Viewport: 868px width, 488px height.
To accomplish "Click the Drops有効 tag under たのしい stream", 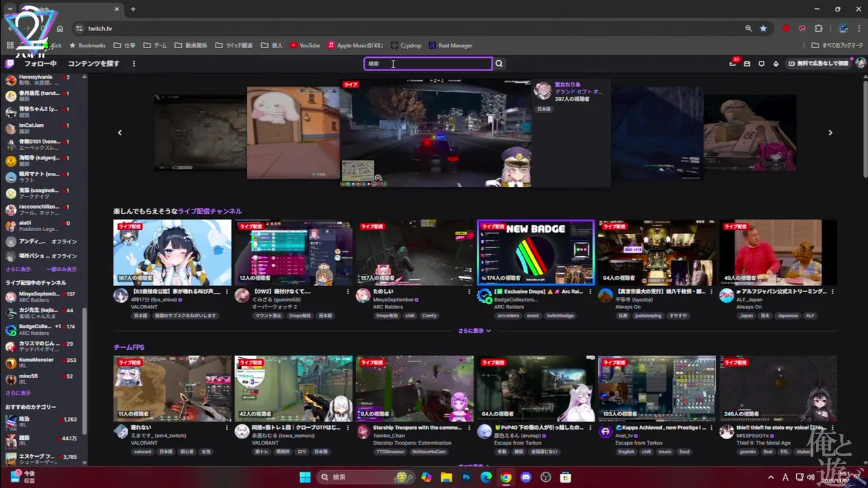I will coord(387,316).
